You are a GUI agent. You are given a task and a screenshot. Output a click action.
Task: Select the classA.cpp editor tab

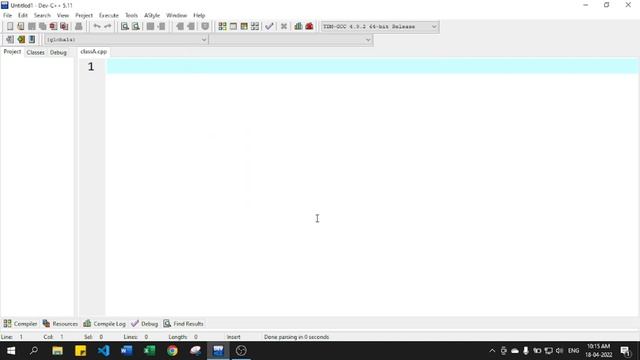[93, 51]
